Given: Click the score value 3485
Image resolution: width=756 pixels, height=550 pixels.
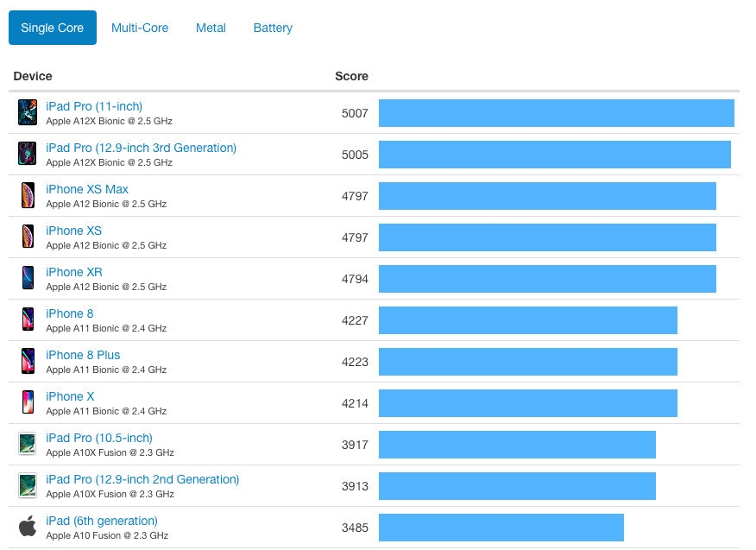Looking at the screenshot, I should tap(355, 528).
